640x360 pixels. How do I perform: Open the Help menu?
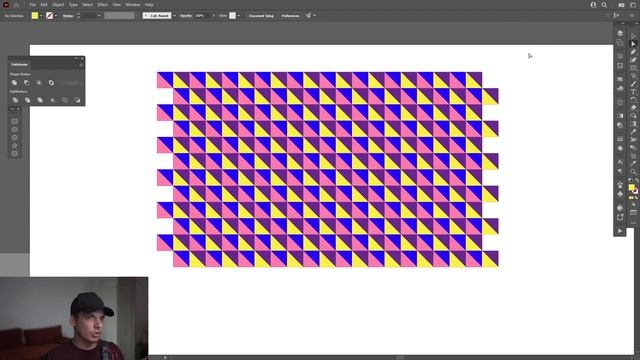coord(149,5)
